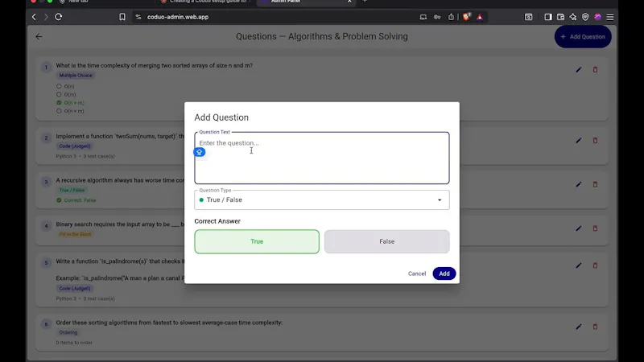This screenshot has width=644, height=362.
Task: Choose False as the correct answer
Action: click(386, 241)
